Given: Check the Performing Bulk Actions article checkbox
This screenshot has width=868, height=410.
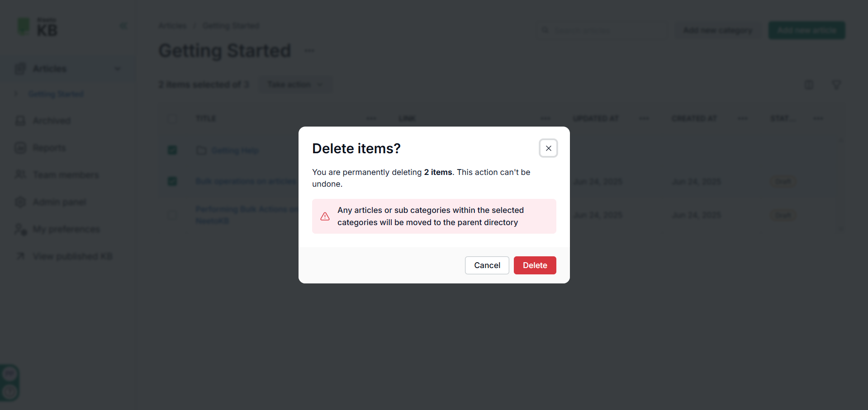Looking at the screenshot, I should pos(172,215).
